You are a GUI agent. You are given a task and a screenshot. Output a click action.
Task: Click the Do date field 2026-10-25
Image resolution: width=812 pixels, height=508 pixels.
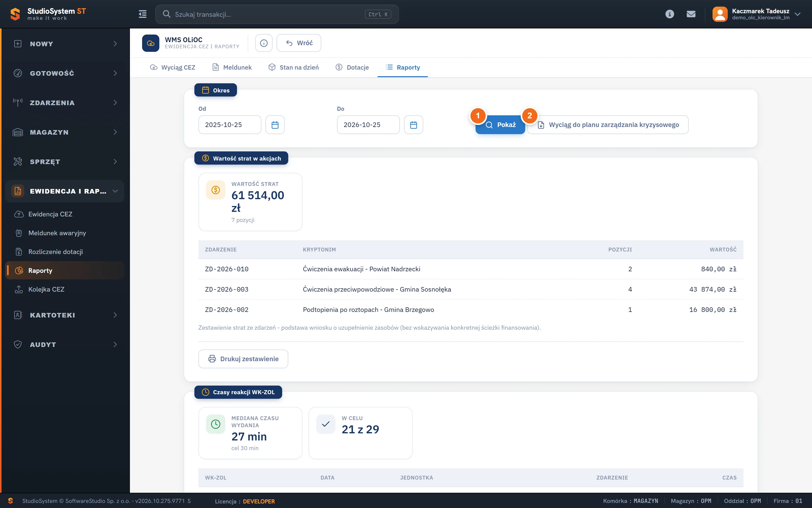coord(368,125)
